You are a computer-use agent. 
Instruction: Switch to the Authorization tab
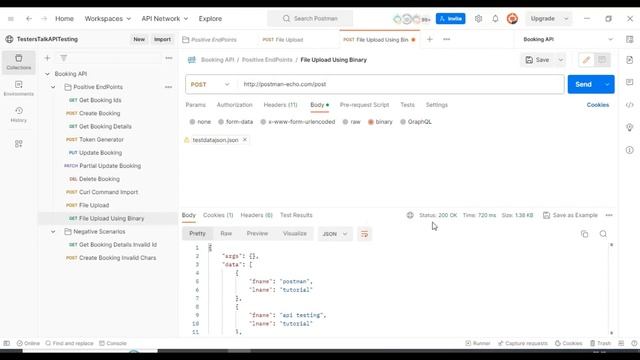(234, 105)
